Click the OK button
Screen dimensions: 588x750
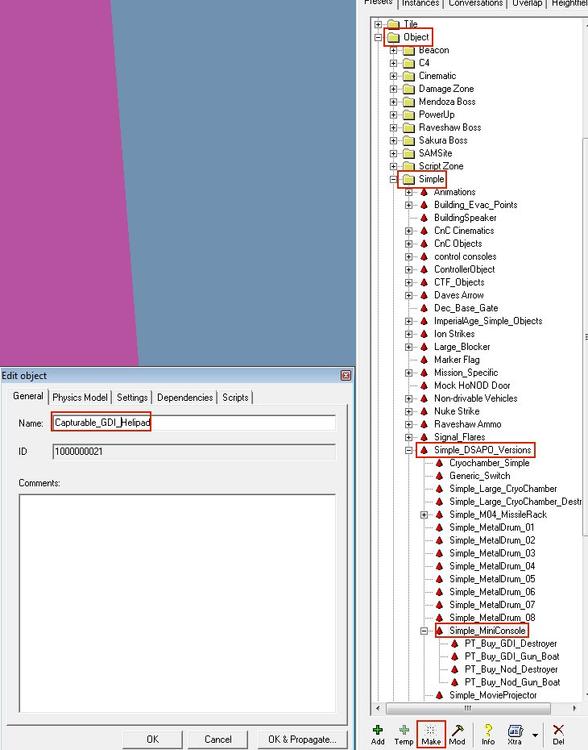coord(153,739)
